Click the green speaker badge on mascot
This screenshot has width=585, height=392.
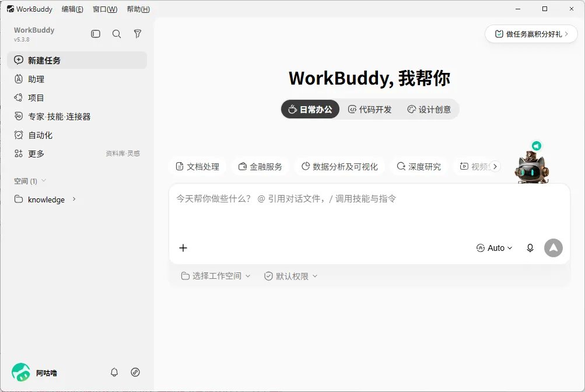tap(537, 145)
